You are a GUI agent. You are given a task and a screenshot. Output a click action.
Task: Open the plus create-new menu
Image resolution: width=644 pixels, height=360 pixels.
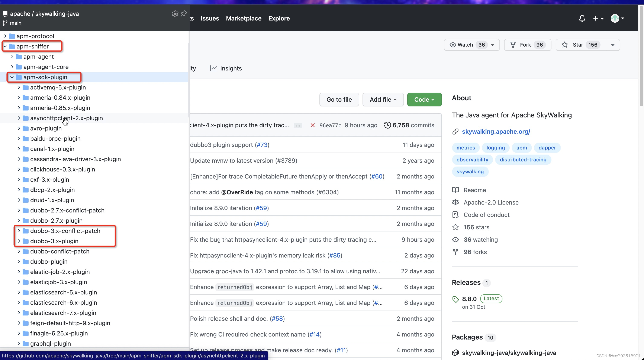click(598, 18)
